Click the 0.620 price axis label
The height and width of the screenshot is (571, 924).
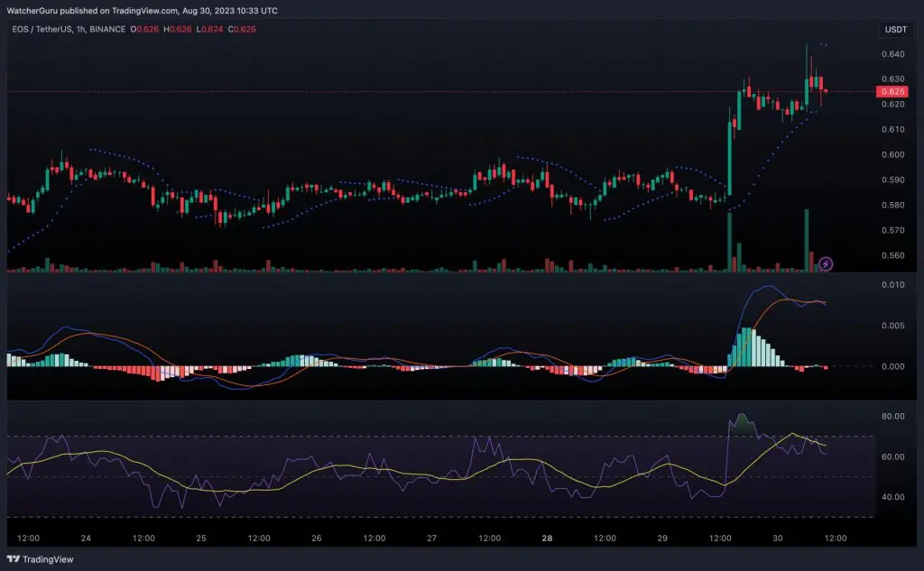click(x=892, y=105)
